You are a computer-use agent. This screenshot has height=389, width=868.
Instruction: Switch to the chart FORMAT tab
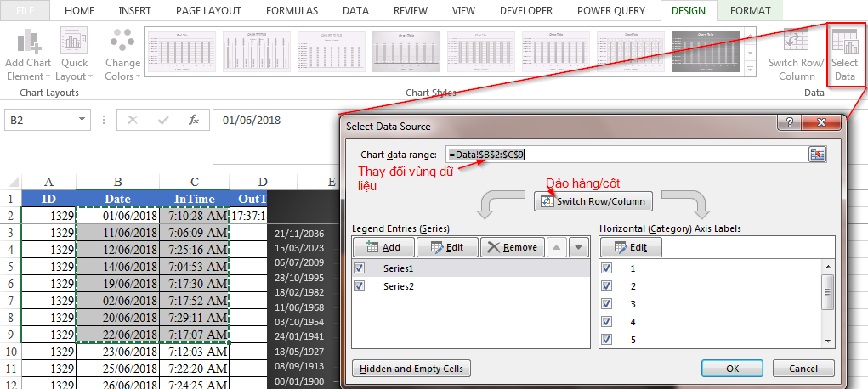coord(750,10)
